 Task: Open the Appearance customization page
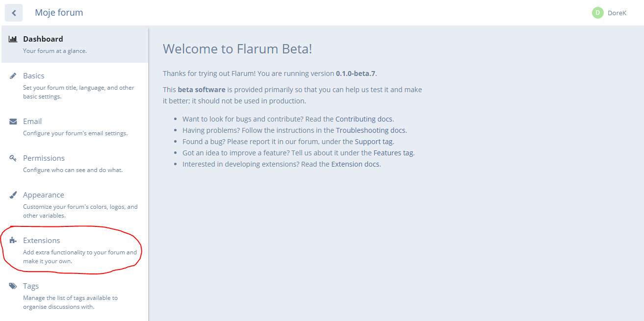pos(44,195)
